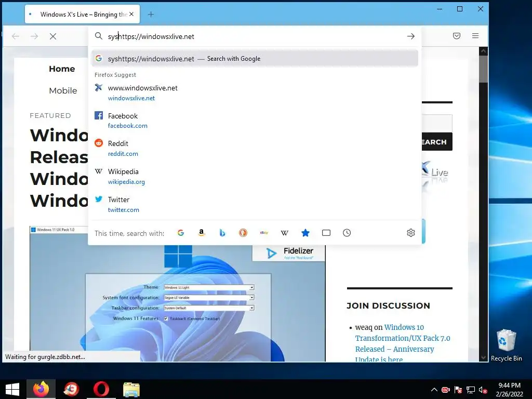The height and width of the screenshot is (399, 532).
Task: Choose the Facebook suggestion
Action: pos(255,121)
